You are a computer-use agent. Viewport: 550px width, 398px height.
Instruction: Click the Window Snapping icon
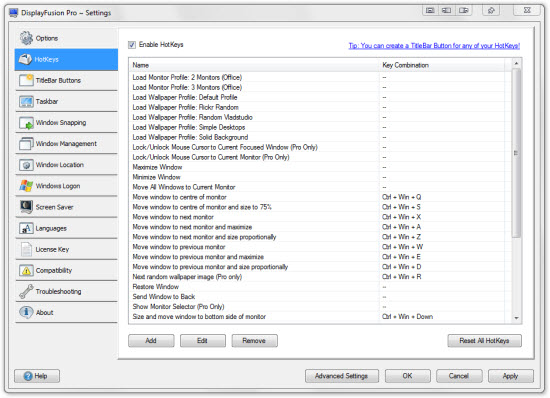click(x=26, y=123)
